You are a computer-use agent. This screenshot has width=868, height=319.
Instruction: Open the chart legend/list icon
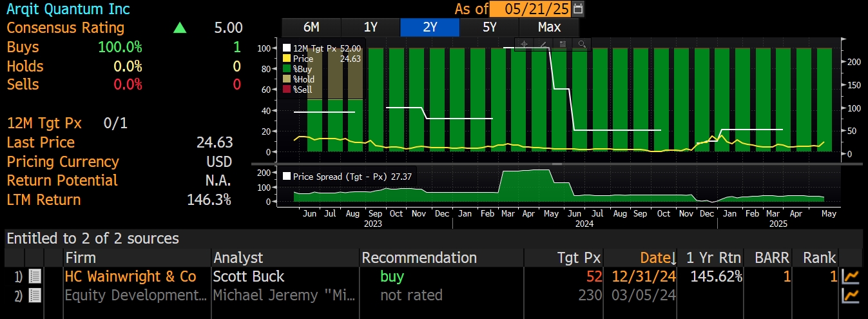tap(563, 44)
